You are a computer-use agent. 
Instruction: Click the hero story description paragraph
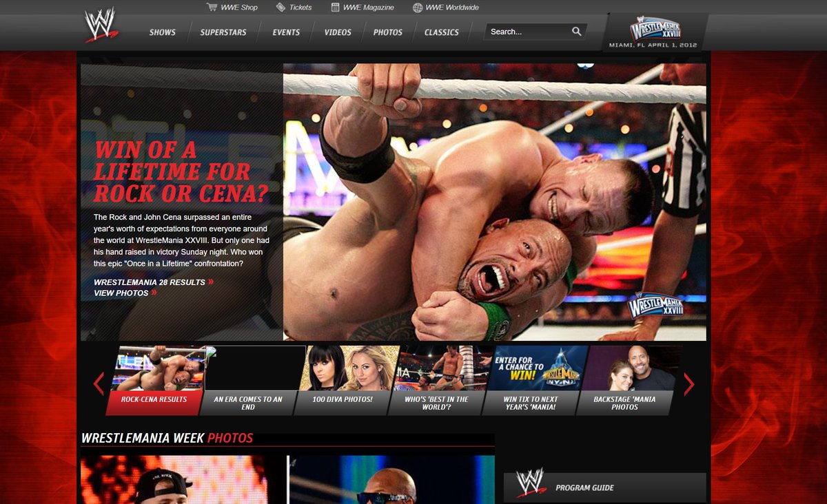tap(181, 240)
